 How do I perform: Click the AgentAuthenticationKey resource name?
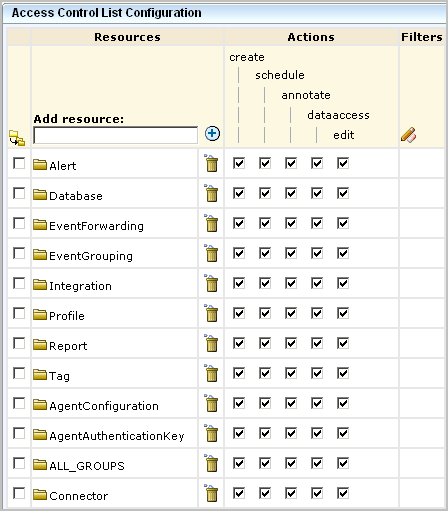(x=117, y=436)
